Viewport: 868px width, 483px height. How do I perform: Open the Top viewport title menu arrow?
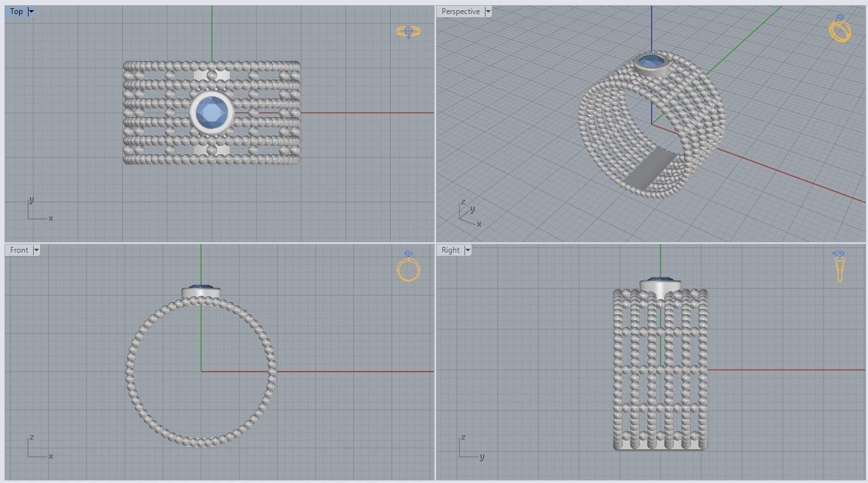point(31,11)
